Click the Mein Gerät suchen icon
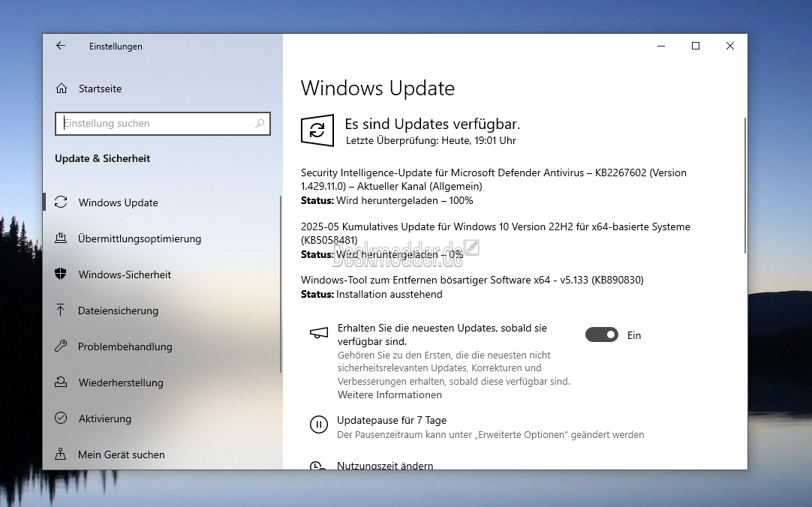This screenshot has height=507, width=812. click(61, 454)
